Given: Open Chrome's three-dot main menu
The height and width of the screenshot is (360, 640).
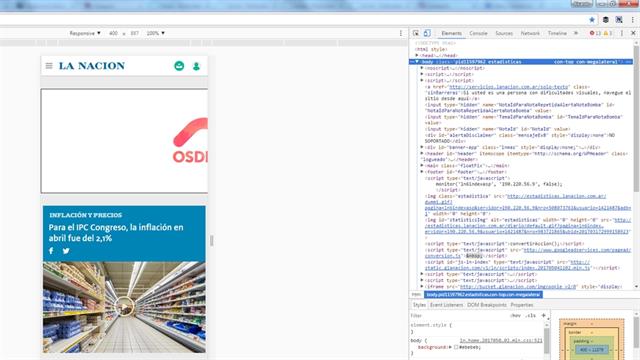Looking at the screenshot, I should pyautogui.click(x=633, y=20).
